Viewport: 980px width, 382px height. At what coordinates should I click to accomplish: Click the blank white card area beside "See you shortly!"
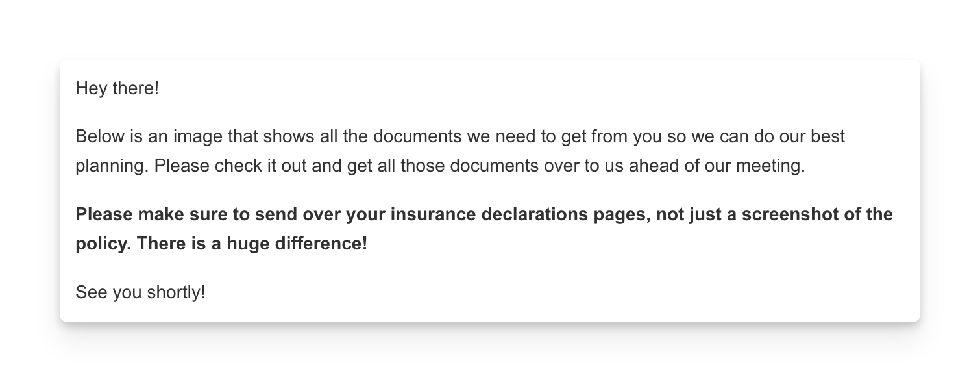click(x=558, y=292)
